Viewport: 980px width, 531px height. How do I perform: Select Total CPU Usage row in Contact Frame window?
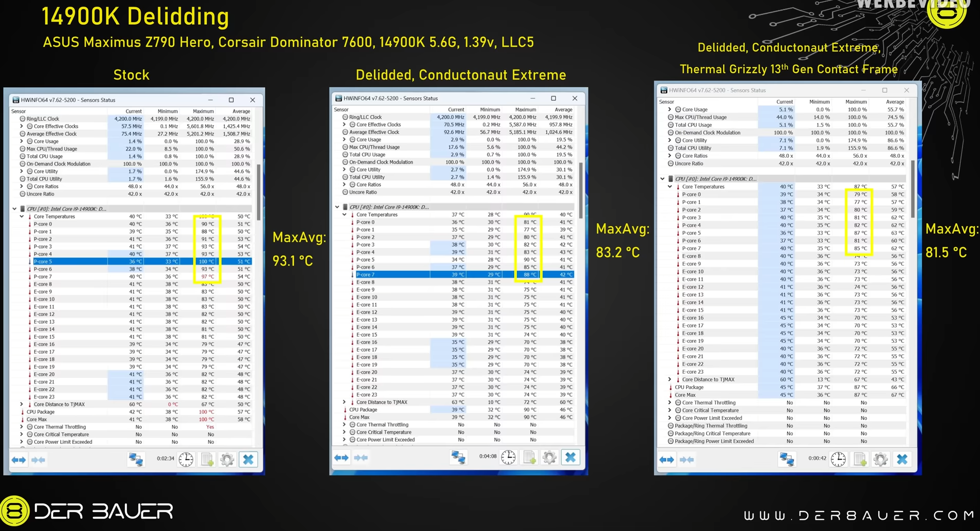click(782, 125)
